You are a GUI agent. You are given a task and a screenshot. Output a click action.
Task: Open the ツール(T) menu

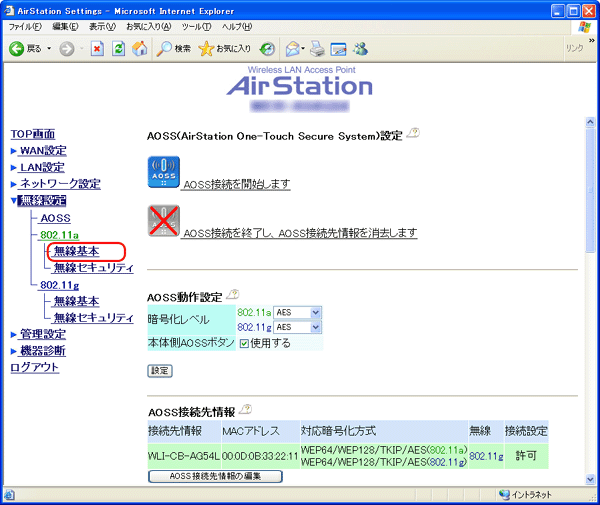[x=196, y=27]
